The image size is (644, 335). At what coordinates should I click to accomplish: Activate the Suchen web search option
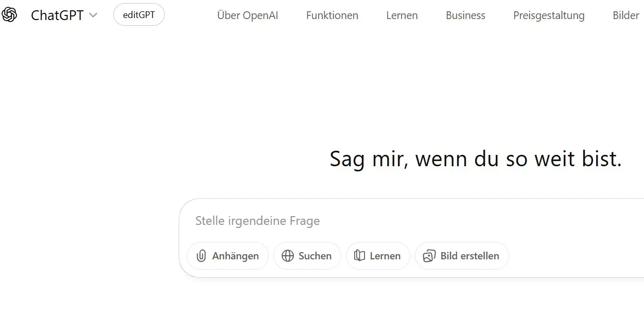307,256
